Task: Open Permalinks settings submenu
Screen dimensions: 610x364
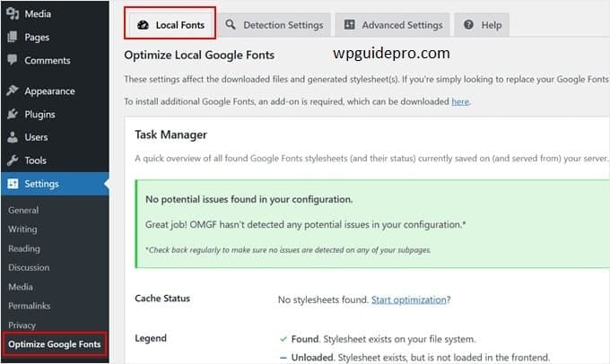Action: click(x=30, y=306)
